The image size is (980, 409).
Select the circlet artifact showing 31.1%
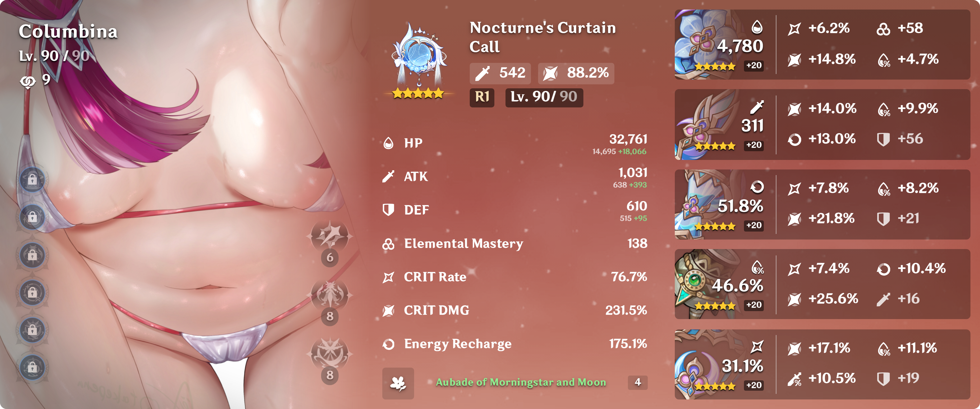point(822,364)
